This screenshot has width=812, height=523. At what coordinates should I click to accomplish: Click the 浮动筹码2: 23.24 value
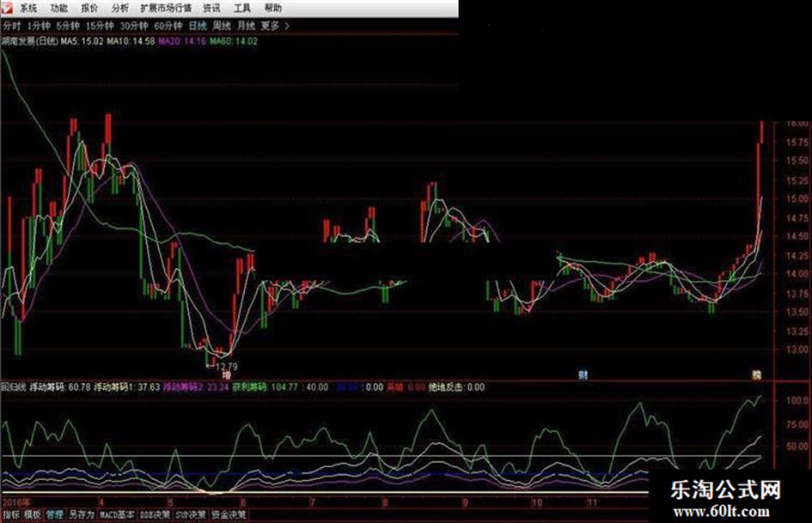pos(196,386)
